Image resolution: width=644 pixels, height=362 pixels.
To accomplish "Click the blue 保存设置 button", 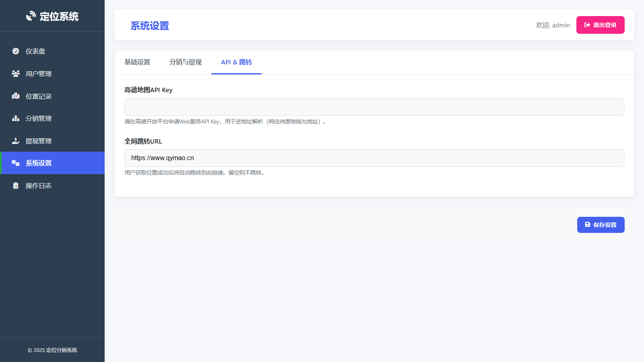I will pos(601,225).
